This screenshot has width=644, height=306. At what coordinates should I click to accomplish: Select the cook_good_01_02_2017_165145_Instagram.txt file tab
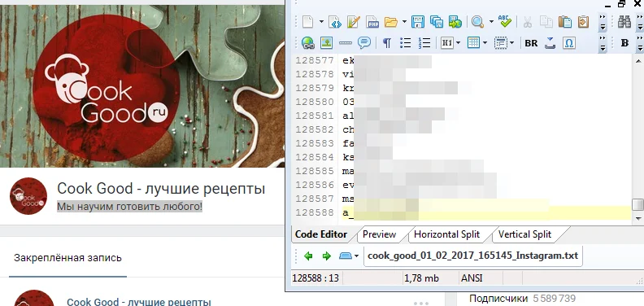point(472,256)
